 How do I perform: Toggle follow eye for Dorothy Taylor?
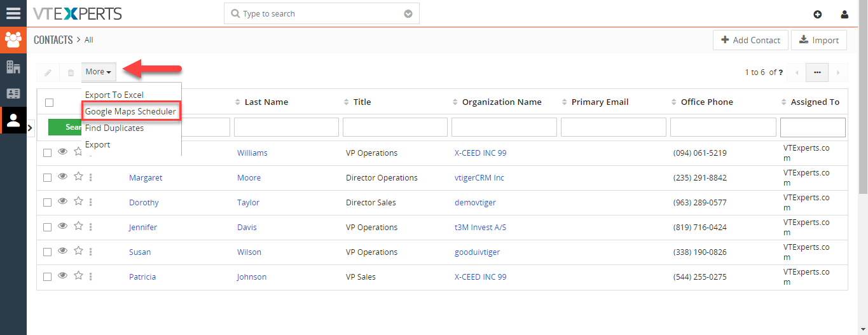coord(62,202)
